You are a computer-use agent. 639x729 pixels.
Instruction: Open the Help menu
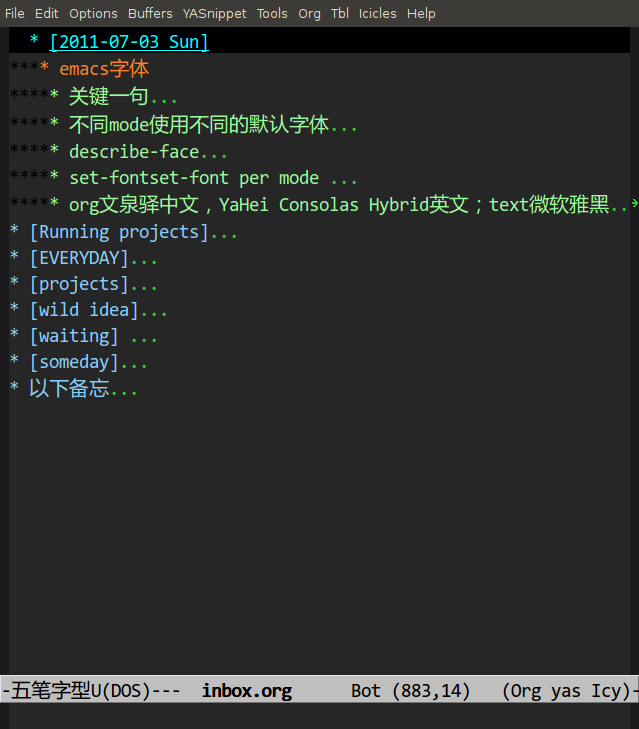click(421, 13)
